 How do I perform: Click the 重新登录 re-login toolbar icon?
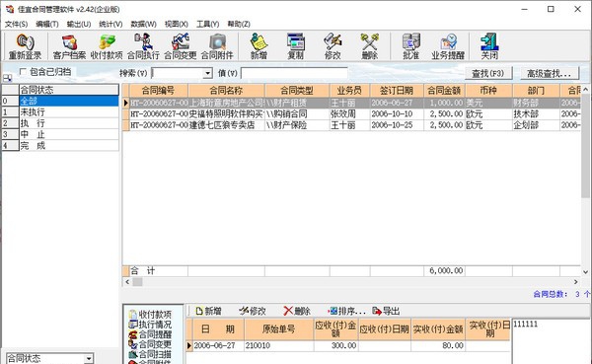pyautogui.click(x=25, y=46)
